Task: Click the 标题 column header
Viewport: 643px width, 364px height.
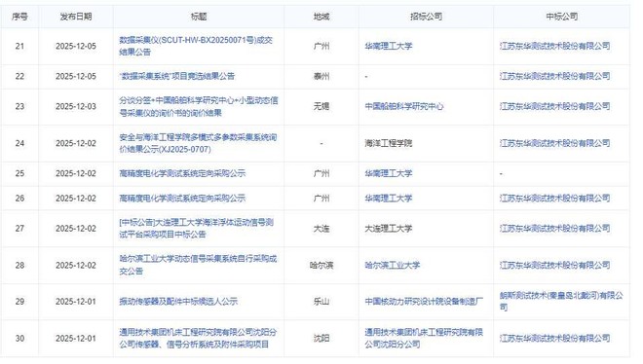Action: coord(199,17)
